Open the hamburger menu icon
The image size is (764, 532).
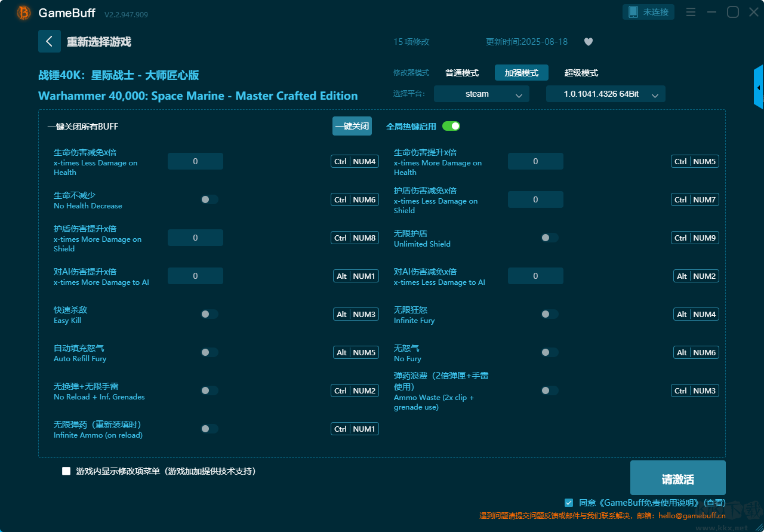pos(691,12)
